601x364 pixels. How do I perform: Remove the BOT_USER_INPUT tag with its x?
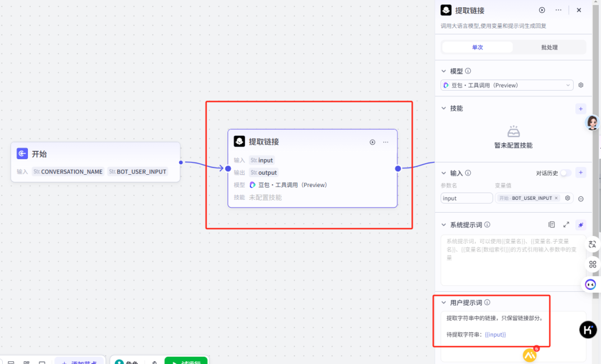556,198
